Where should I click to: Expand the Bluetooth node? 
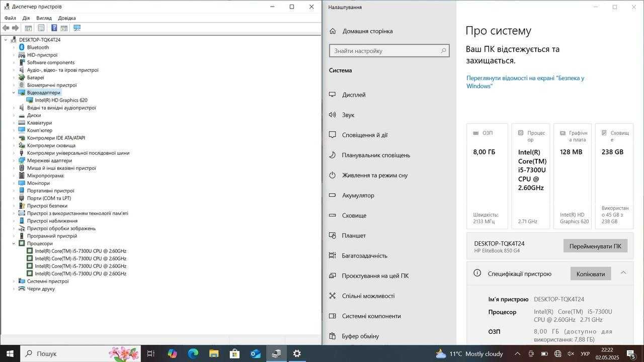pos(14,47)
